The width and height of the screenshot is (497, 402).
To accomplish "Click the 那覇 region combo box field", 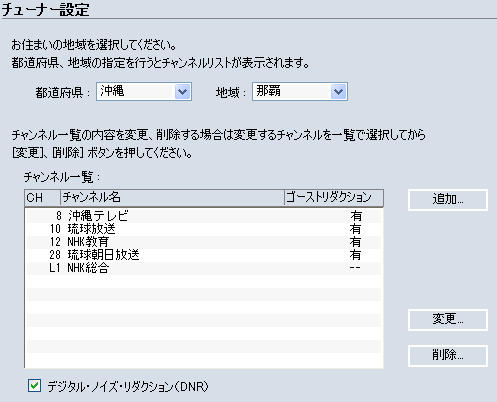I will [300, 92].
